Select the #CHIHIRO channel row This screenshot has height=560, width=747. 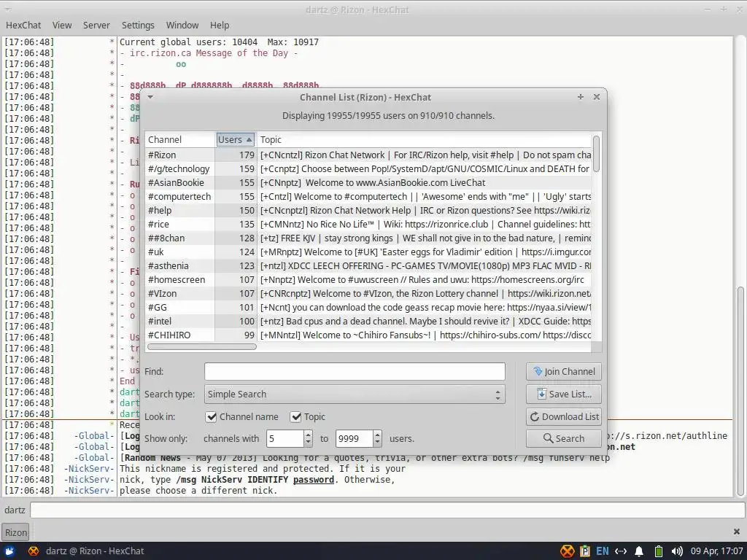click(368, 335)
